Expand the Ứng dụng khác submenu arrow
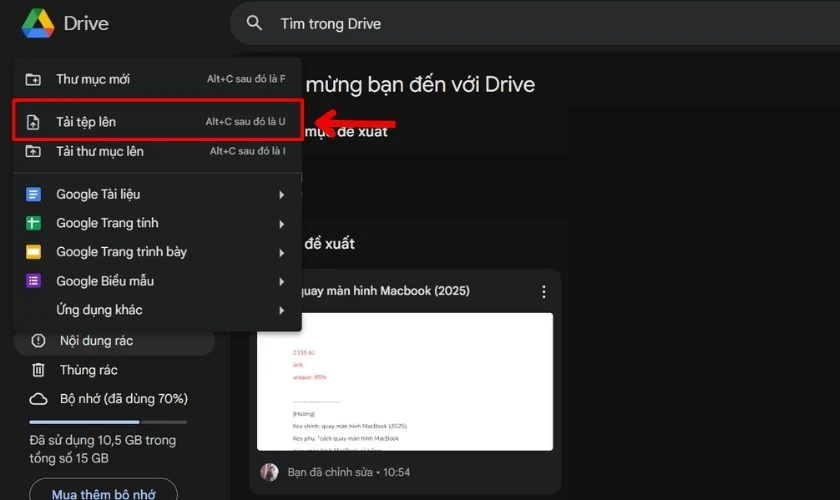Viewport: 840px width, 500px height. click(x=282, y=310)
